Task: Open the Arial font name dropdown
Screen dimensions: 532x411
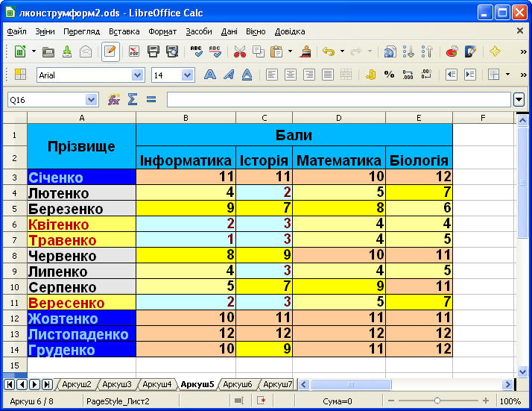Action: click(137, 75)
